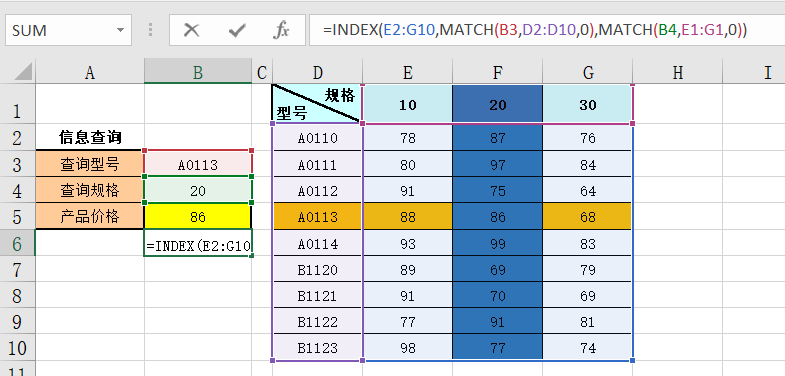Select row 3 header
Screen dimensions: 785x376
point(18,163)
